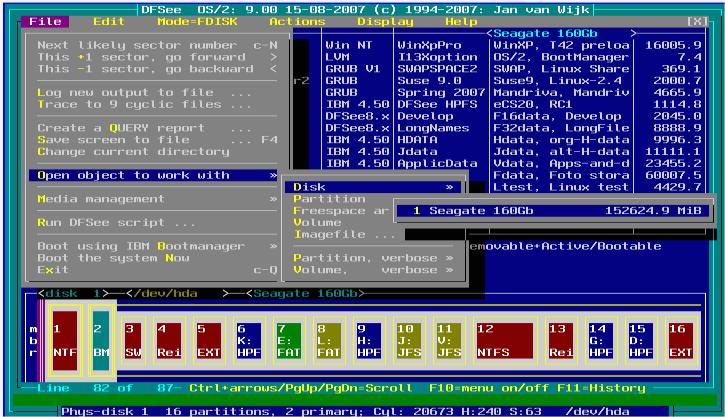Click Suse 9.0 row

tap(513, 80)
